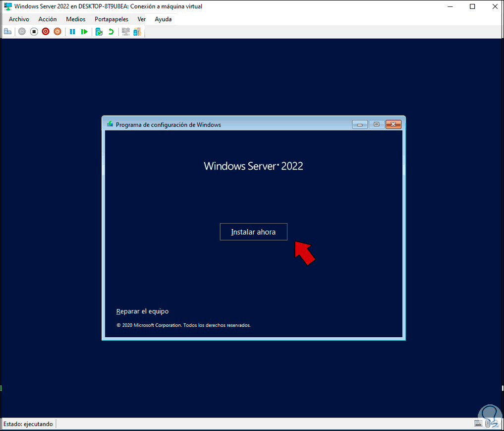504x431 pixels.
Task: Click the red Shut Down toolbar icon
Action: pos(46,32)
